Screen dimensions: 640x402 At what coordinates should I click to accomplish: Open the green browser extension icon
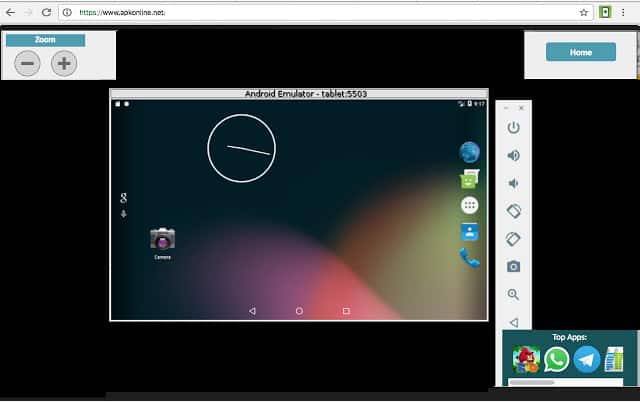pos(605,12)
